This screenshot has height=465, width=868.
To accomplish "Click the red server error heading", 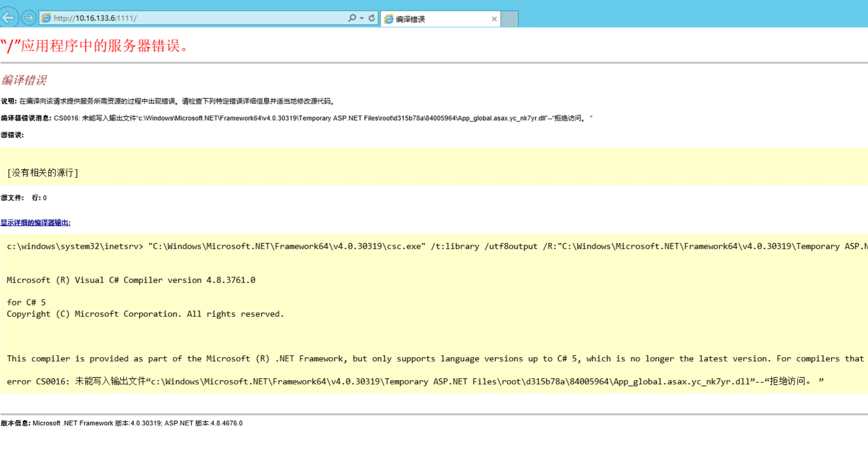I will click(x=95, y=46).
